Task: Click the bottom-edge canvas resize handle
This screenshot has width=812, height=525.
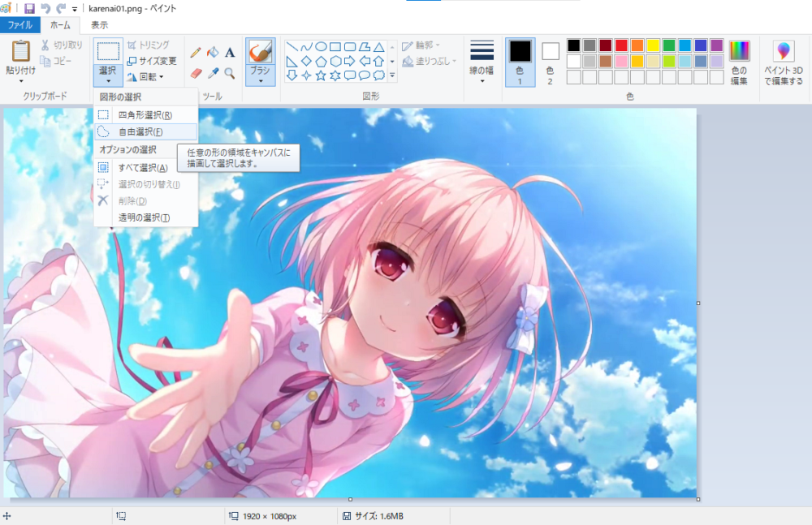Action: 350,499
